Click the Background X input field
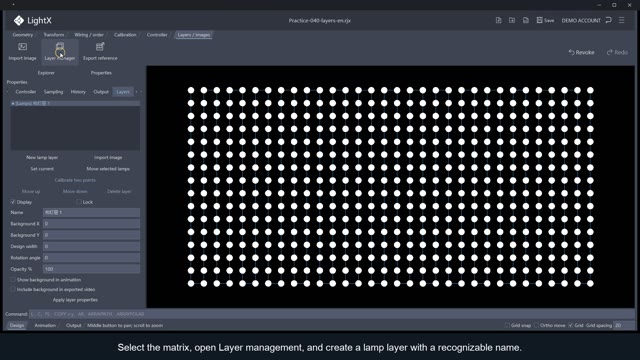The image size is (640, 360). coord(91,224)
